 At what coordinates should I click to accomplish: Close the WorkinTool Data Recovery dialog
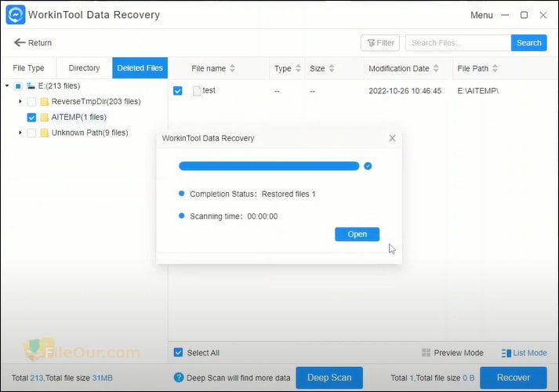[x=392, y=138]
